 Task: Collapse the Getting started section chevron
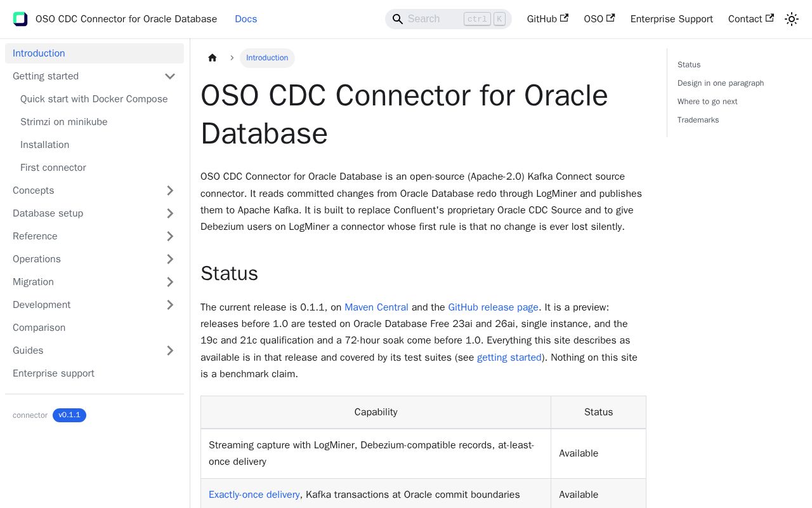tap(170, 76)
